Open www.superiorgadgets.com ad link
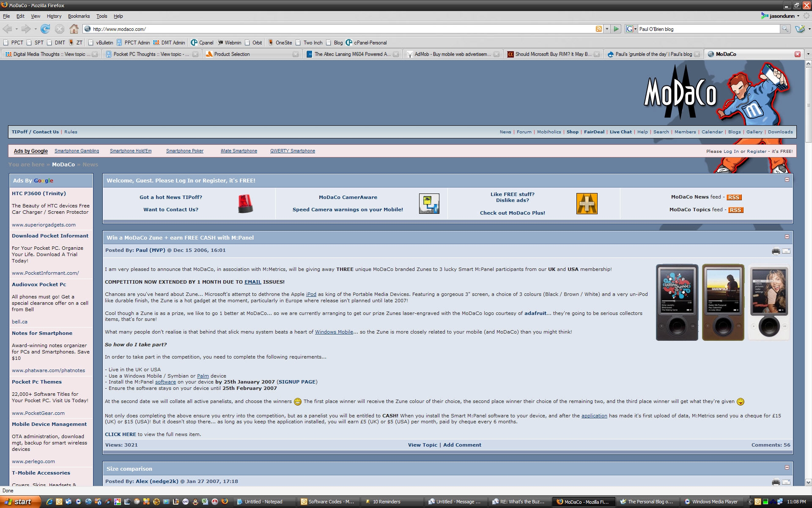The image size is (812, 508). tap(44, 225)
